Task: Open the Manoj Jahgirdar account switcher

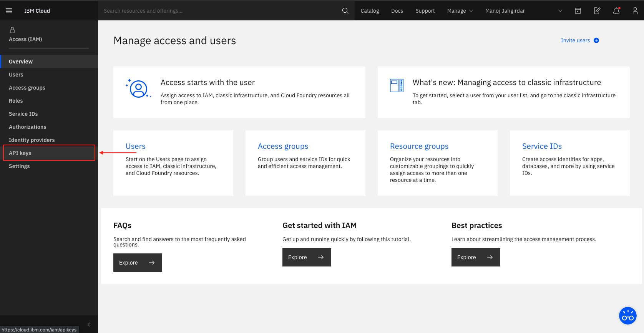Action: [x=524, y=11]
